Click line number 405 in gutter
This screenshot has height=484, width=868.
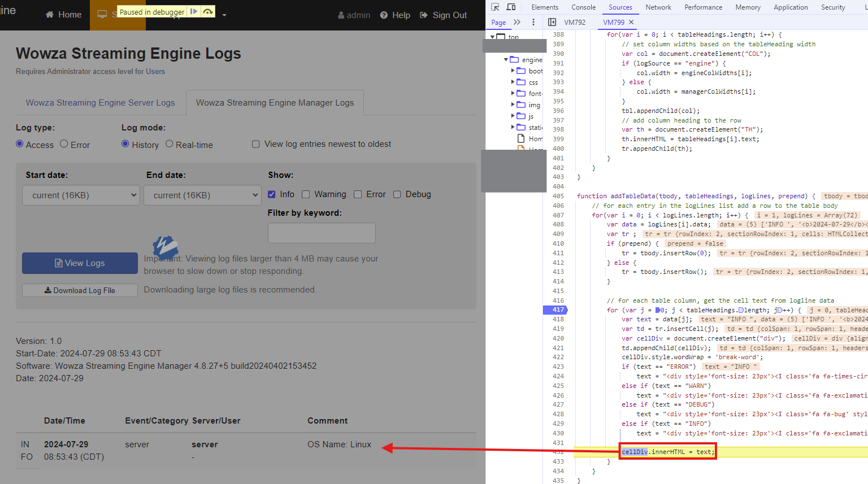(558, 196)
